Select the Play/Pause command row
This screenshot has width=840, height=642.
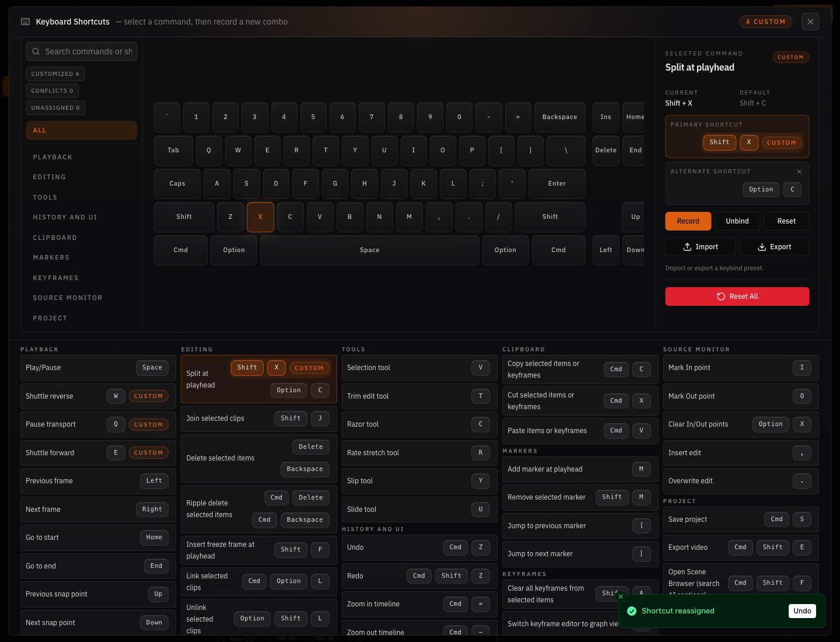pos(98,368)
